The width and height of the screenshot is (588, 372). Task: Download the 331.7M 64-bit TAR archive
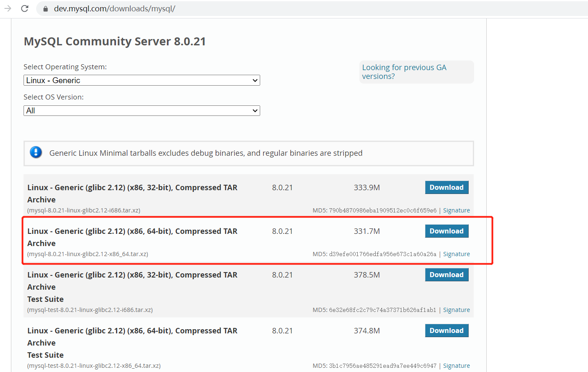[446, 231]
